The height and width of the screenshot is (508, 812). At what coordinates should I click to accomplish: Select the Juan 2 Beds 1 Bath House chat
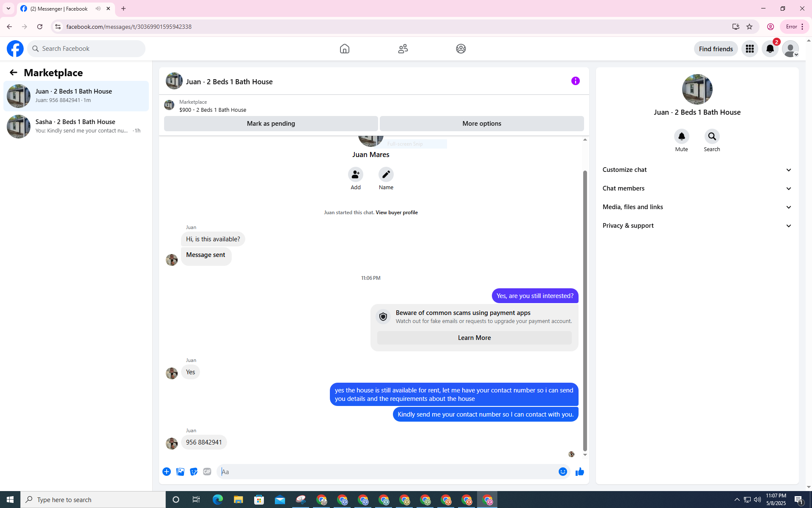(x=76, y=96)
